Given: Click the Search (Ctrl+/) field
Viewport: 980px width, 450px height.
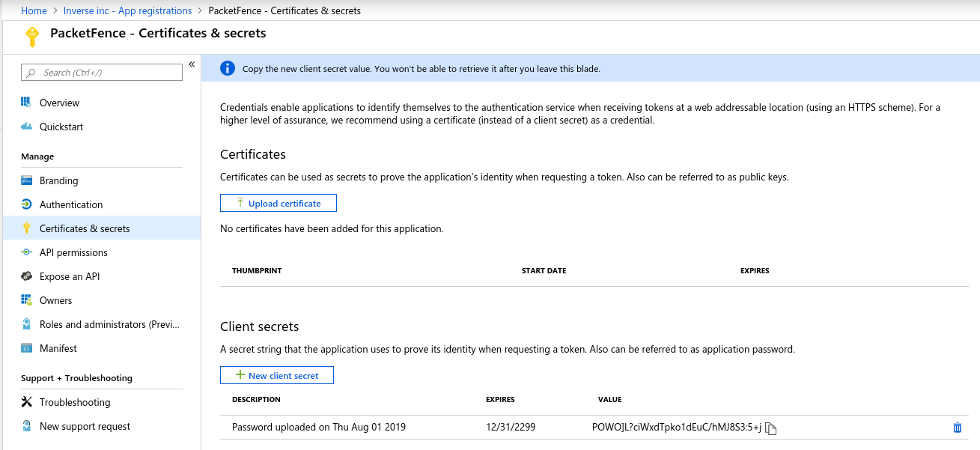Looking at the screenshot, I should click(101, 72).
